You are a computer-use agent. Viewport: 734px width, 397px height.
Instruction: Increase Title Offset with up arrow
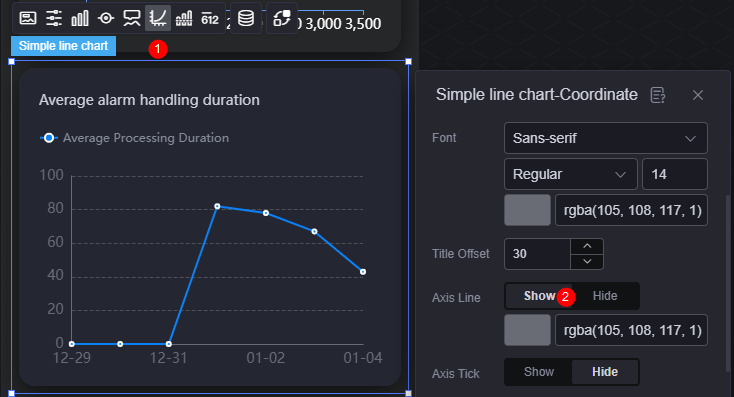pos(587,246)
